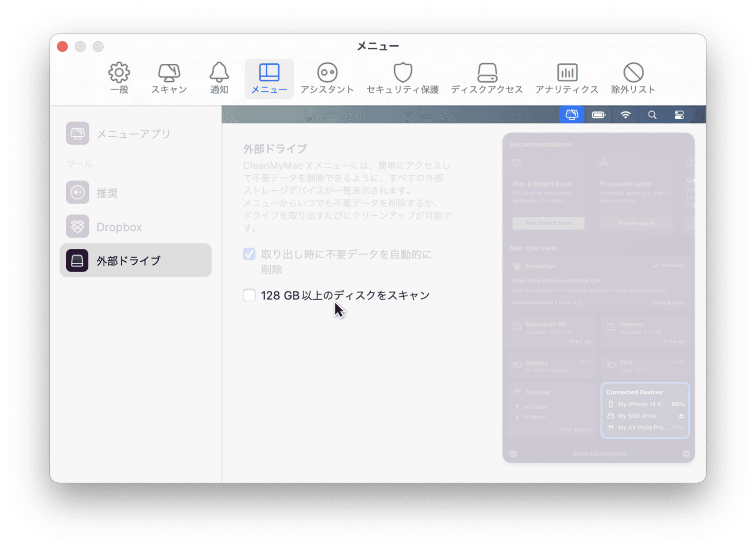Switch to セキュリティ保護 tab
The image size is (756, 549).
pos(403,78)
